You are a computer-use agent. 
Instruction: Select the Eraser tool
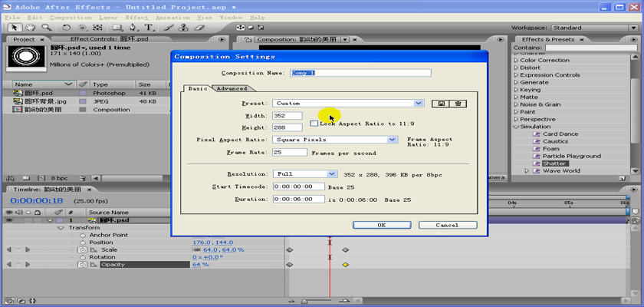(x=199, y=28)
